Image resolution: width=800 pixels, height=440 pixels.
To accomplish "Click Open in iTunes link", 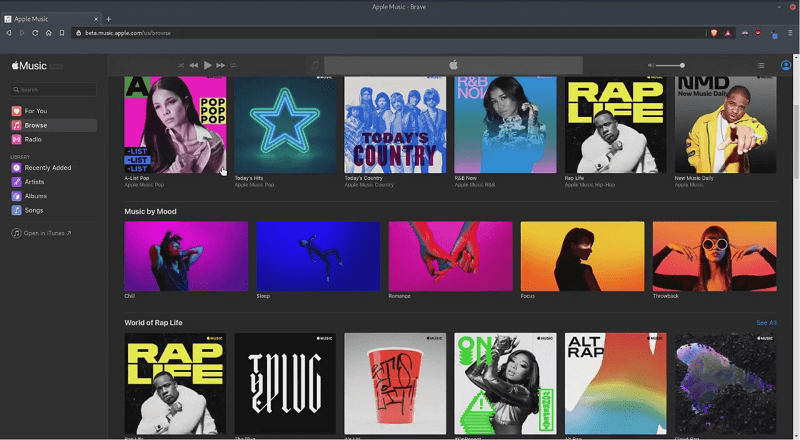I will (x=42, y=233).
